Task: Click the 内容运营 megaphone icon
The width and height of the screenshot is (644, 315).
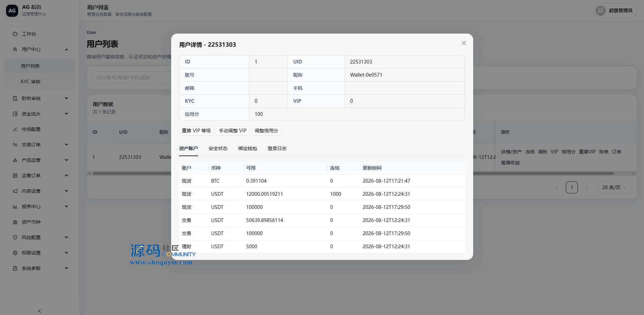Action: (15, 191)
